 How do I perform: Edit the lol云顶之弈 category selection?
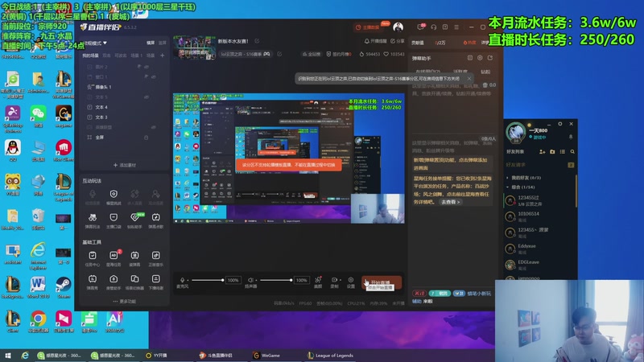(x=279, y=54)
